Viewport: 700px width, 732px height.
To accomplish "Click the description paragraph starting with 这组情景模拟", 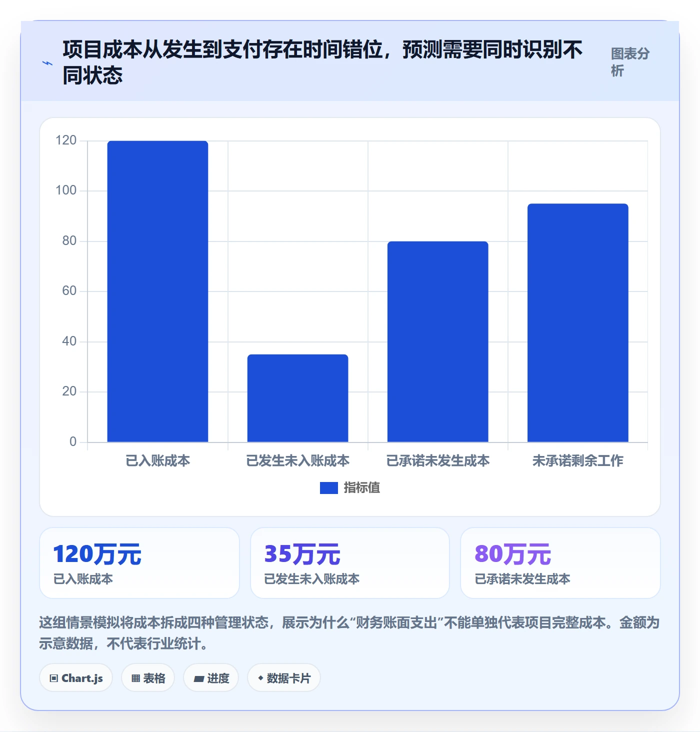I will 349,633.
